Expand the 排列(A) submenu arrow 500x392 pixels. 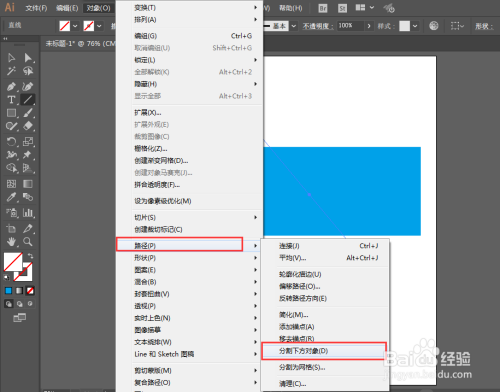pos(255,19)
